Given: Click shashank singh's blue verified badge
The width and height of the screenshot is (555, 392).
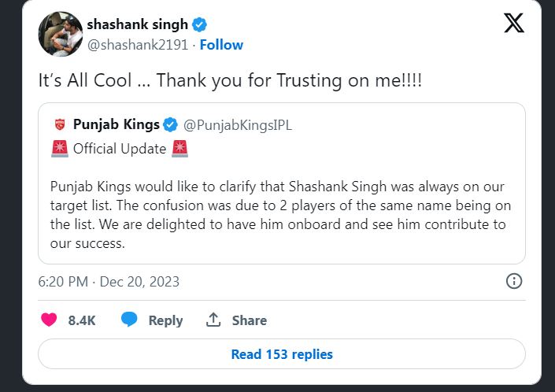Looking at the screenshot, I should click(x=200, y=24).
